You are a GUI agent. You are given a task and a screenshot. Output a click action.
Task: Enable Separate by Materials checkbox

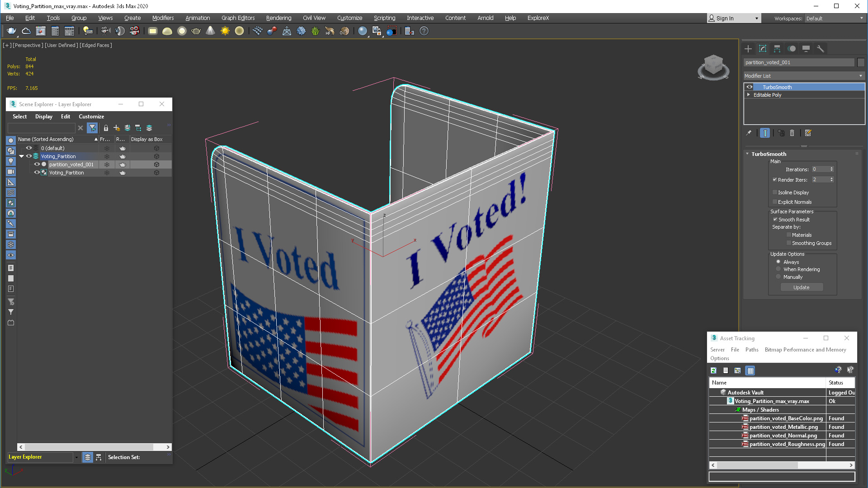[789, 235]
